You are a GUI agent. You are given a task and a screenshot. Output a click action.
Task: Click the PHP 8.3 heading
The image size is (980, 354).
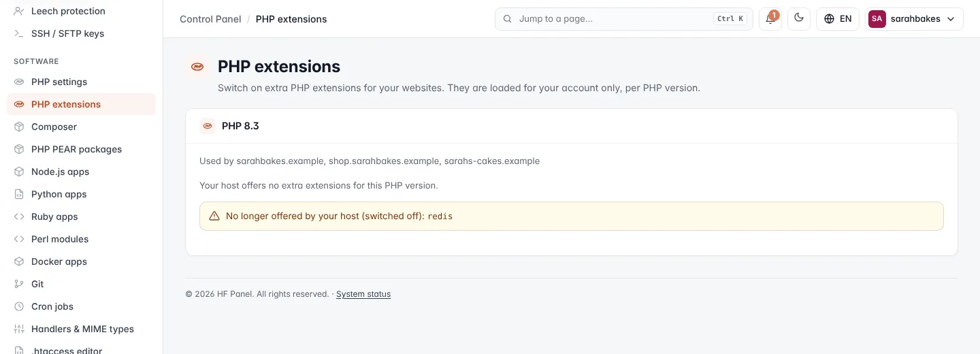coord(240,126)
